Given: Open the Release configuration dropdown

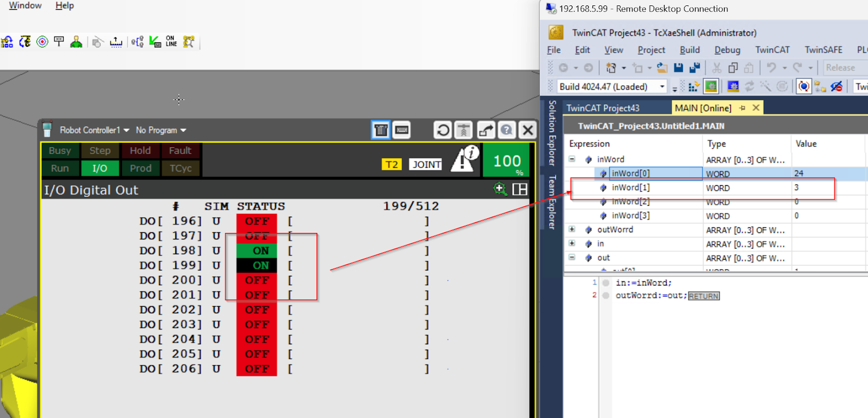Looking at the screenshot, I should [845, 68].
